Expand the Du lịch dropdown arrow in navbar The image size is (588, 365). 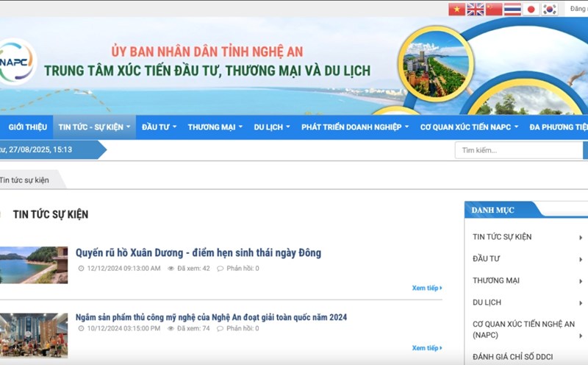coord(288,127)
